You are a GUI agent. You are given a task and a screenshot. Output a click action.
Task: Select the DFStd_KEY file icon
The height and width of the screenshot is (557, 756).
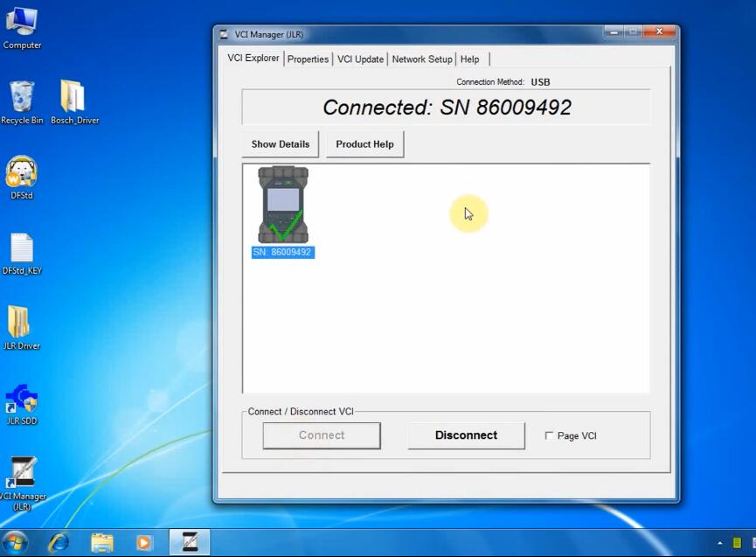(22, 254)
